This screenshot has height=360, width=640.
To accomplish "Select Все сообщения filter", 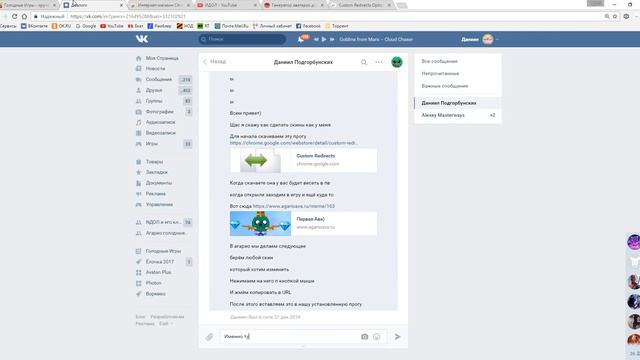I will 440,61.
